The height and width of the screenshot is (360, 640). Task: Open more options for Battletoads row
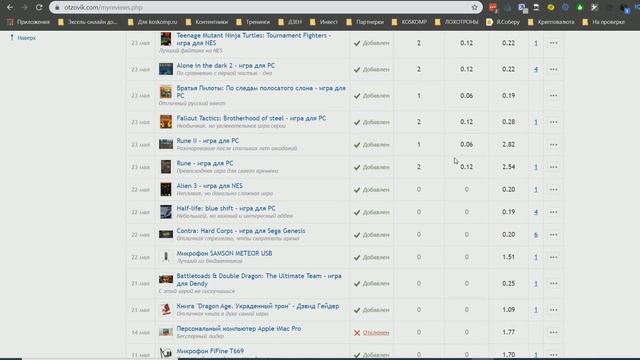click(x=553, y=283)
